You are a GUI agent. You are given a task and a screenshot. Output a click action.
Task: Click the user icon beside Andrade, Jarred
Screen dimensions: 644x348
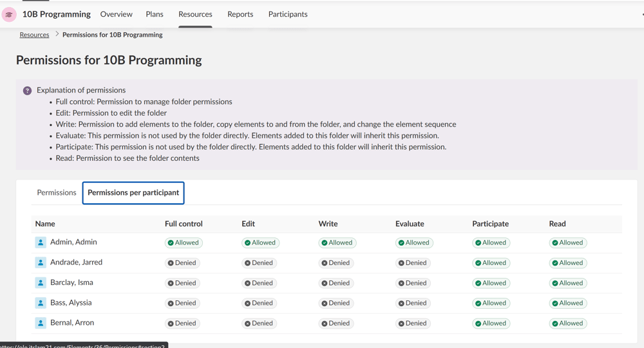(x=41, y=262)
